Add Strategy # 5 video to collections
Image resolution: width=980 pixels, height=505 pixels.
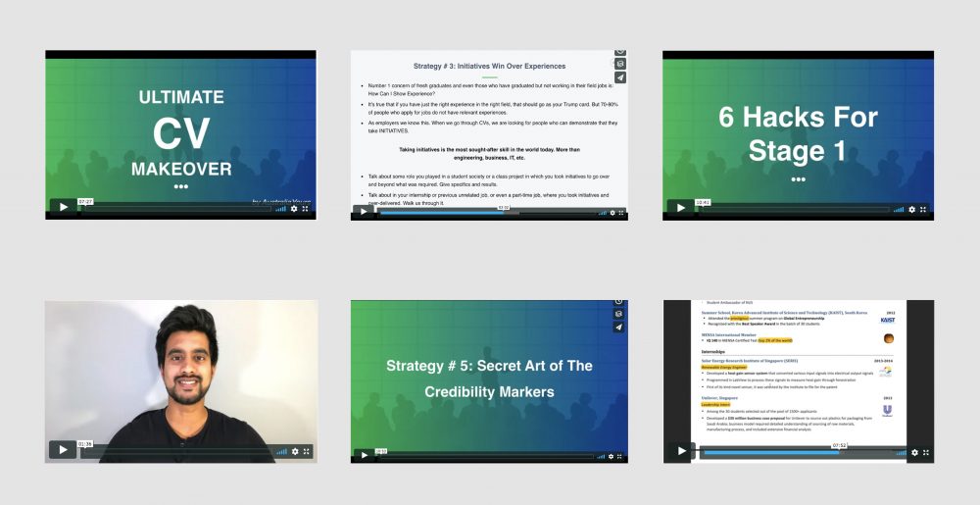[618, 314]
